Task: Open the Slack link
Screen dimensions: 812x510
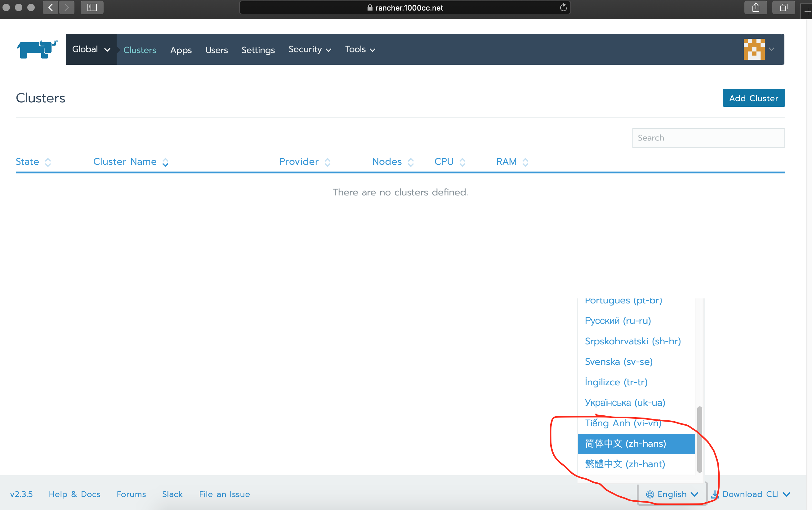Action: 172,494
